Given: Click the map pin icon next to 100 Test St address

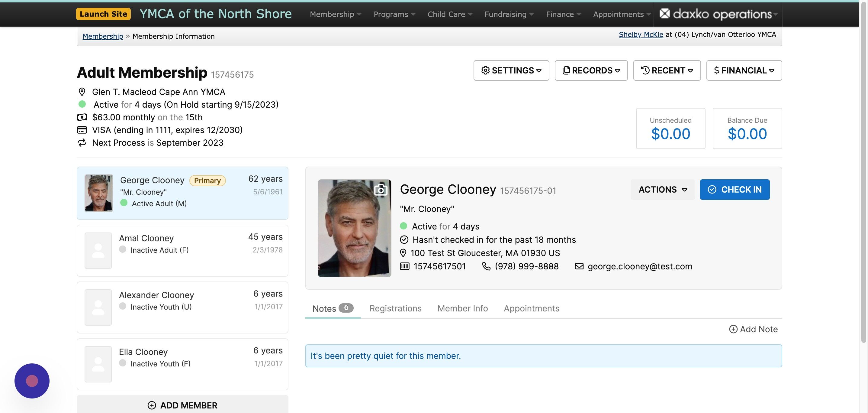Looking at the screenshot, I should [x=403, y=253].
